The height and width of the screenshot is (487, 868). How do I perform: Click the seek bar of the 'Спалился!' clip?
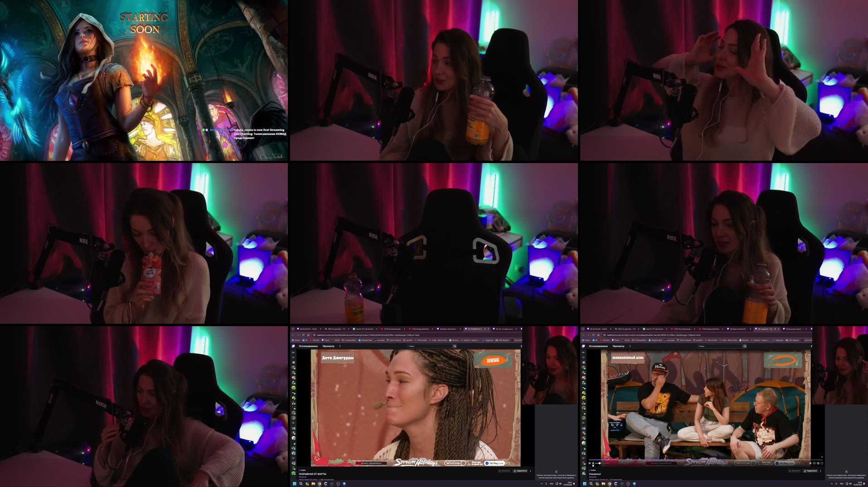706,460
